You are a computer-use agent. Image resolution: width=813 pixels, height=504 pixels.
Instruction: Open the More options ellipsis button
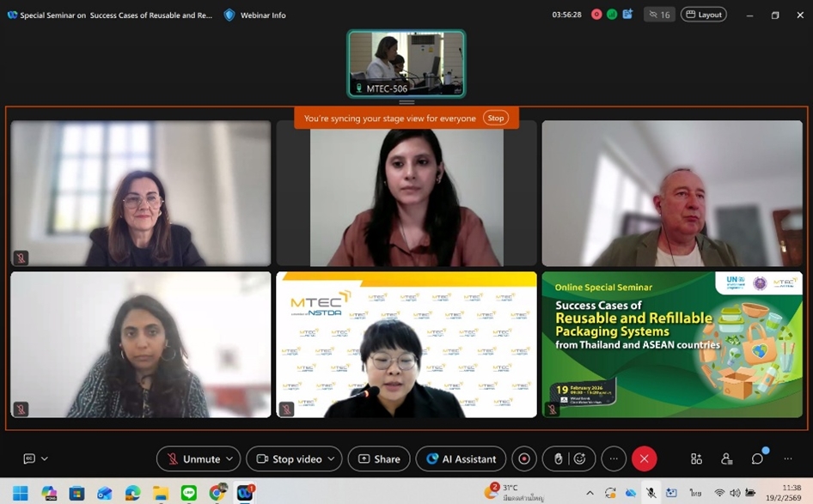(614, 459)
